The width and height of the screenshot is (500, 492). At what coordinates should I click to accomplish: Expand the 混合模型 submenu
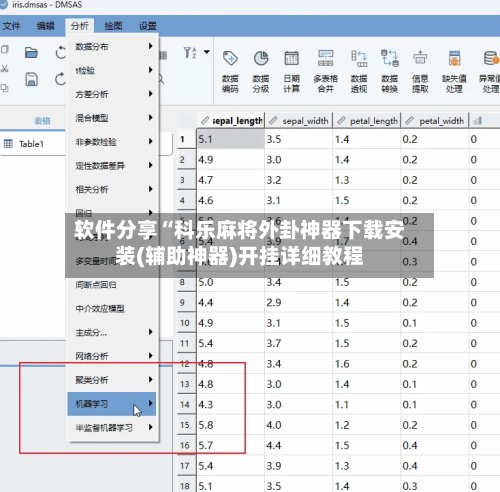[151, 117]
